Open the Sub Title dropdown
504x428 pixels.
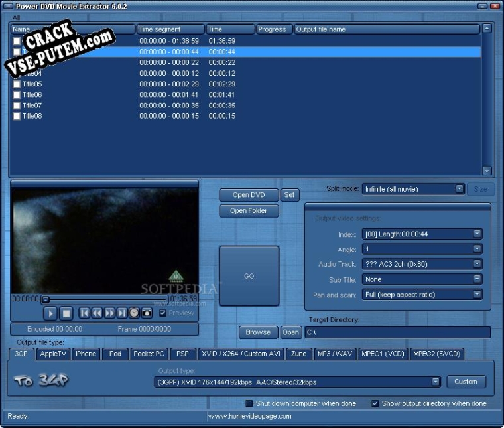(477, 279)
